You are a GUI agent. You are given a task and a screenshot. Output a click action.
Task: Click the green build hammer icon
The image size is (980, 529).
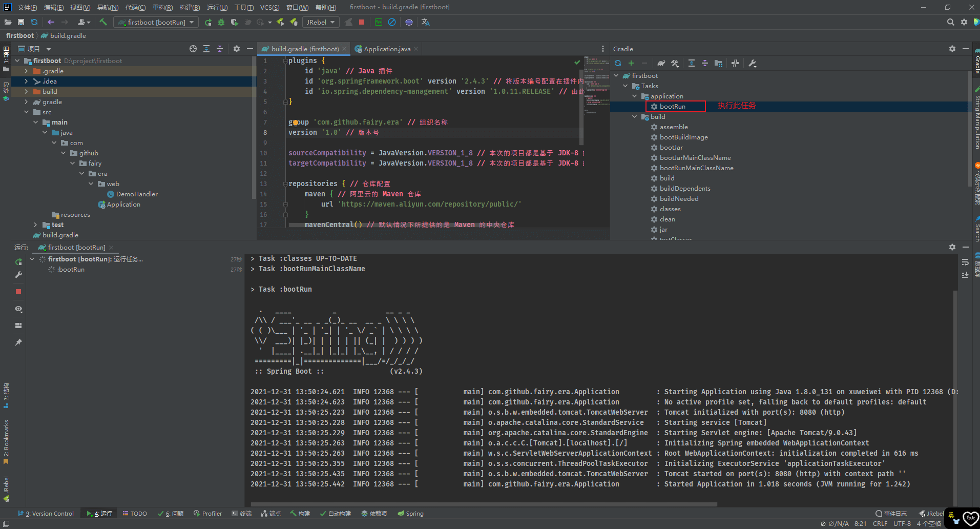(x=103, y=22)
